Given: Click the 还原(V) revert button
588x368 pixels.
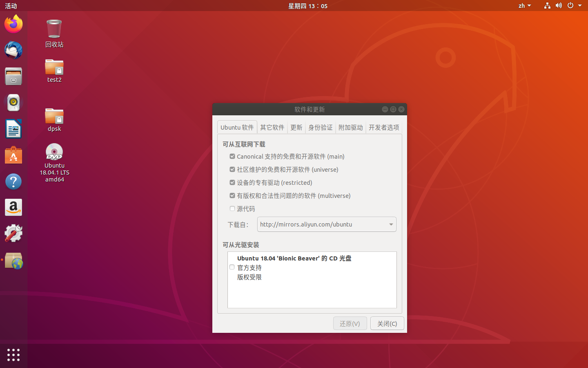Looking at the screenshot, I should 350,323.
